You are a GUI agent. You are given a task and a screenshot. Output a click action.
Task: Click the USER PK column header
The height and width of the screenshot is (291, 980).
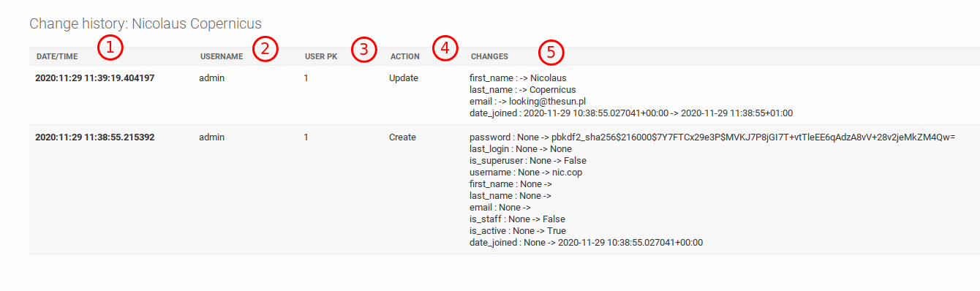click(x=321, y=56)
